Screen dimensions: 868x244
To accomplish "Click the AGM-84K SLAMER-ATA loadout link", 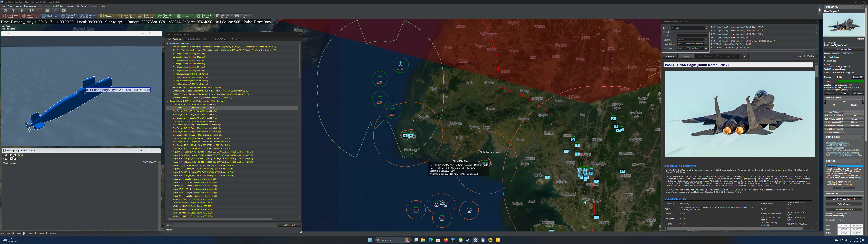I will tap(842, 53).
